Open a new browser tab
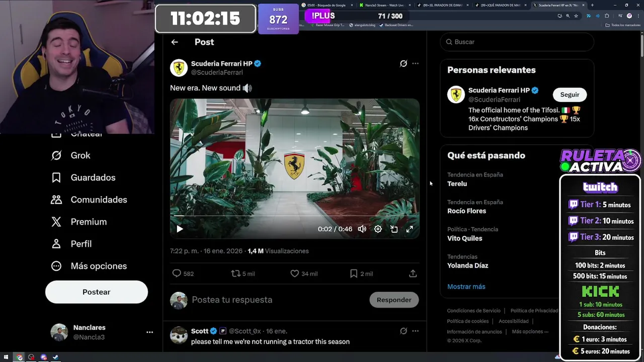This screenshot has height=362, width=644. pyautogui.click(x=592, y=5)
